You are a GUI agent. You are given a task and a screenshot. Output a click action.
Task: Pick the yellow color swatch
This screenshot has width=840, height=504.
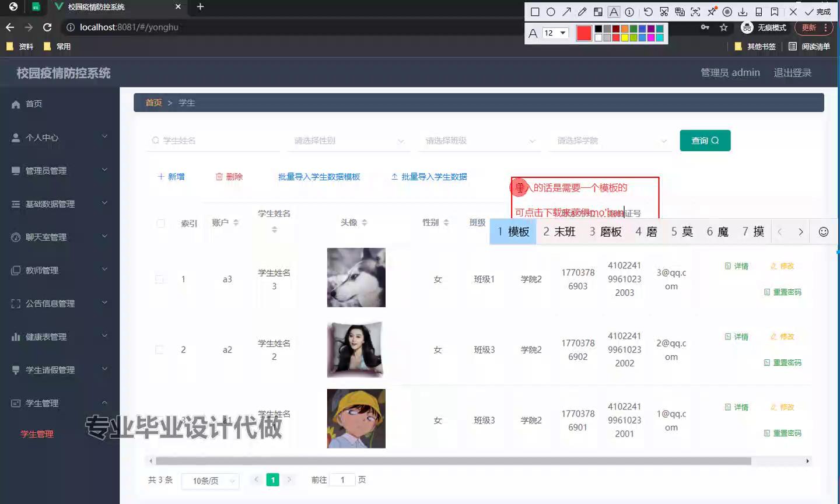point(624,38)
